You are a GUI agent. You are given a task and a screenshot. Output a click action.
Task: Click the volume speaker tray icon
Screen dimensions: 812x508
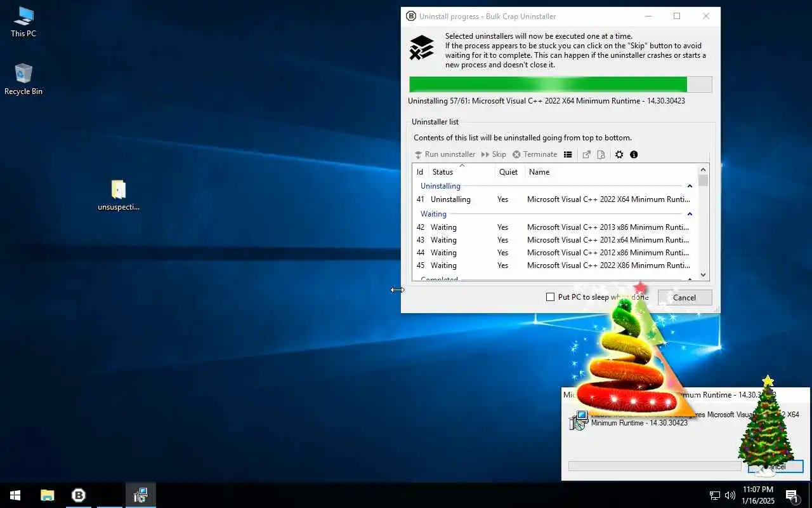(730, 495)
